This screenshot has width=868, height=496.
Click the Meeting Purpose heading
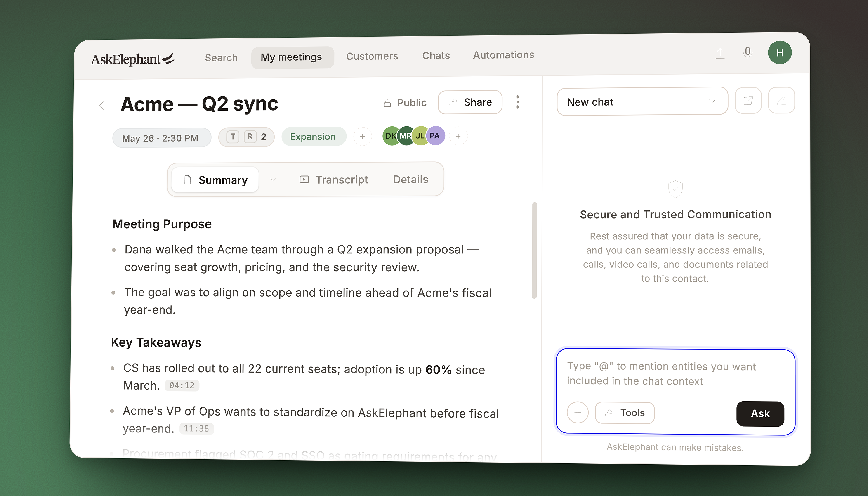[162, 224]
